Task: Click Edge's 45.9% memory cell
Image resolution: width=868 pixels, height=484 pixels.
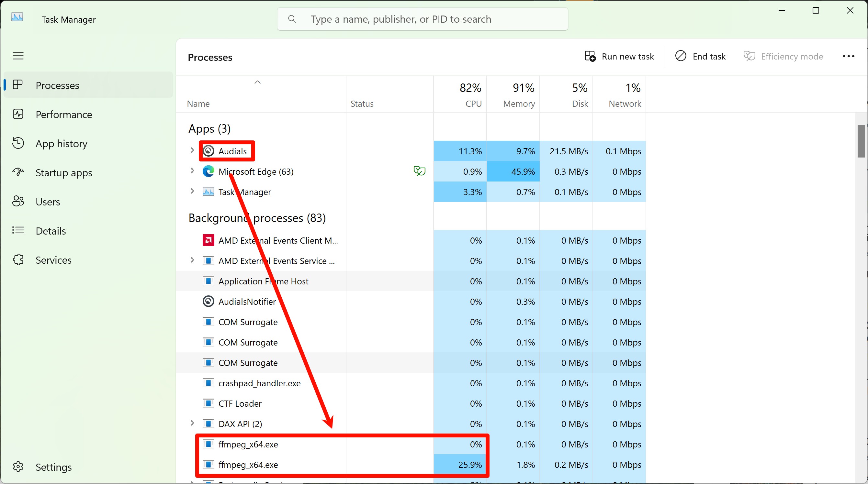Action: click(513, 171)
